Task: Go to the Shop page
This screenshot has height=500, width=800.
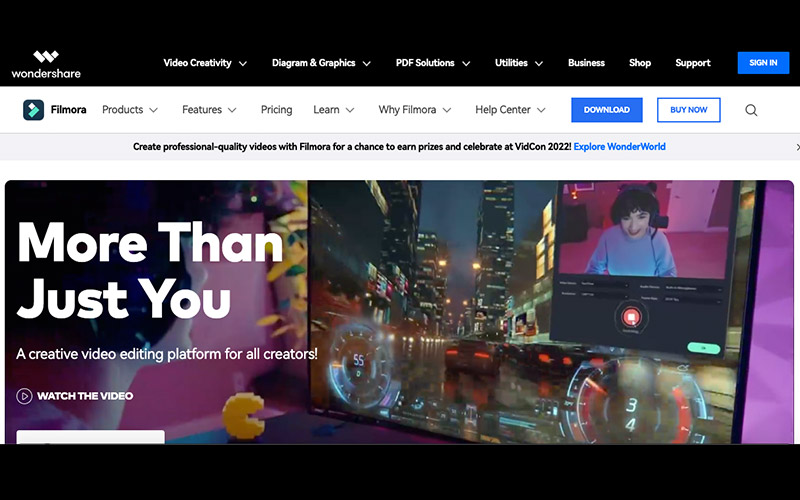Action: [640, 63]
